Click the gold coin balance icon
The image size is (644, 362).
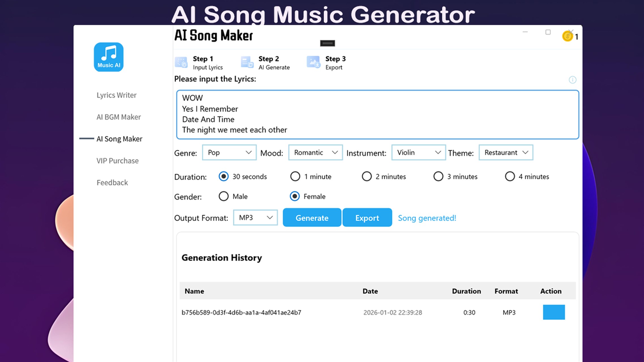[567, 36]
